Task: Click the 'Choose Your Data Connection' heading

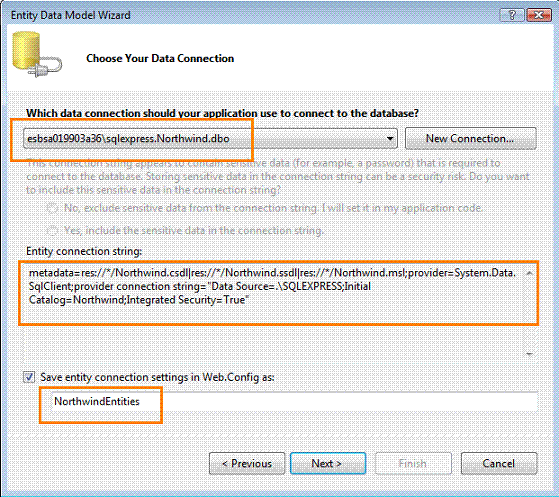Action: coord(160,58)
